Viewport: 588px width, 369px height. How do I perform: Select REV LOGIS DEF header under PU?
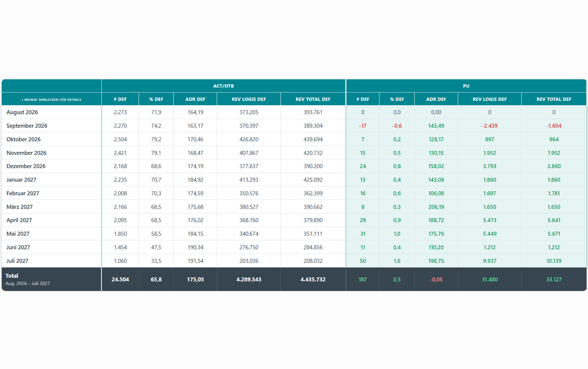coord(490,99)
